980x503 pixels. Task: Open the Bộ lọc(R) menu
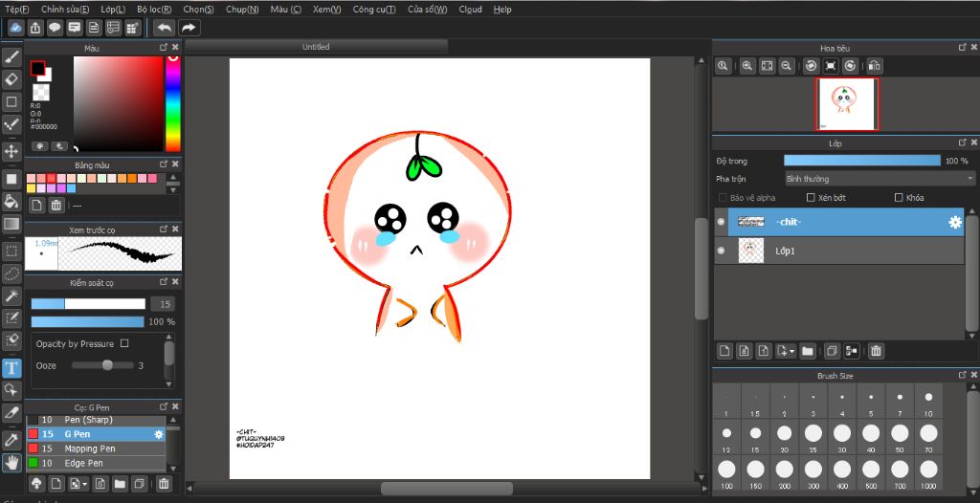pos(154,10)
